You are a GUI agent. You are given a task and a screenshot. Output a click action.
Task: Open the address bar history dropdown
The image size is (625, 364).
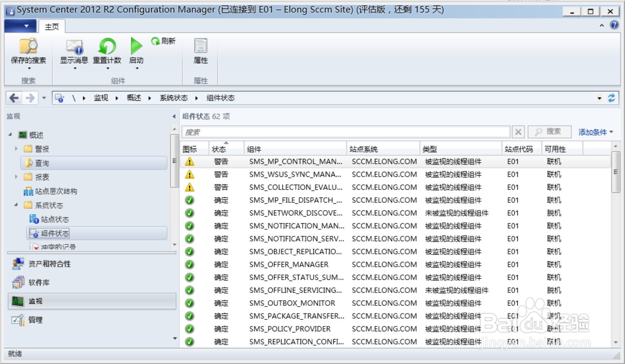(x=599, y=98)
